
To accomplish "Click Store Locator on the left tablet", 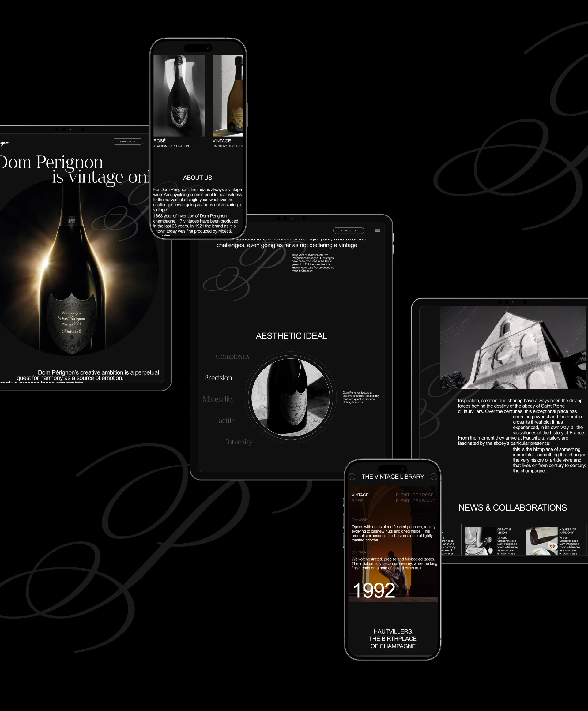I will pyautogui.click(x=127, y=141).
